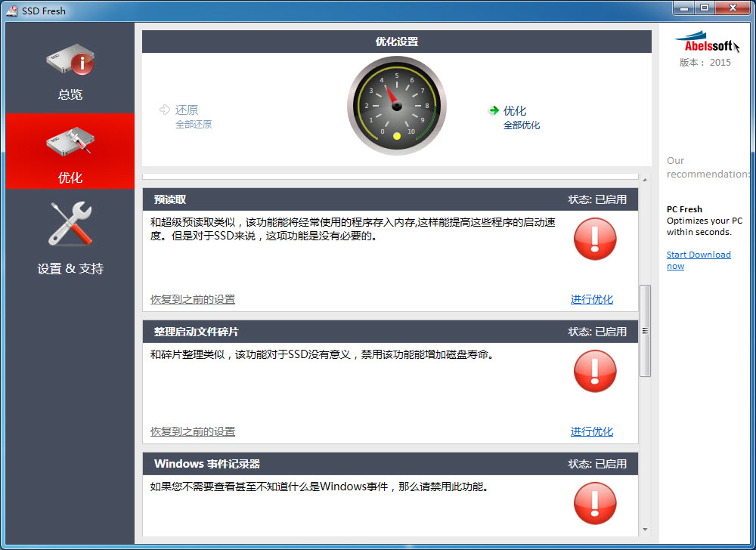This screenshot has width=756, height=550.
Task: Click 恢复到之前的设置 under 预读取
Action: click(193, 299)
